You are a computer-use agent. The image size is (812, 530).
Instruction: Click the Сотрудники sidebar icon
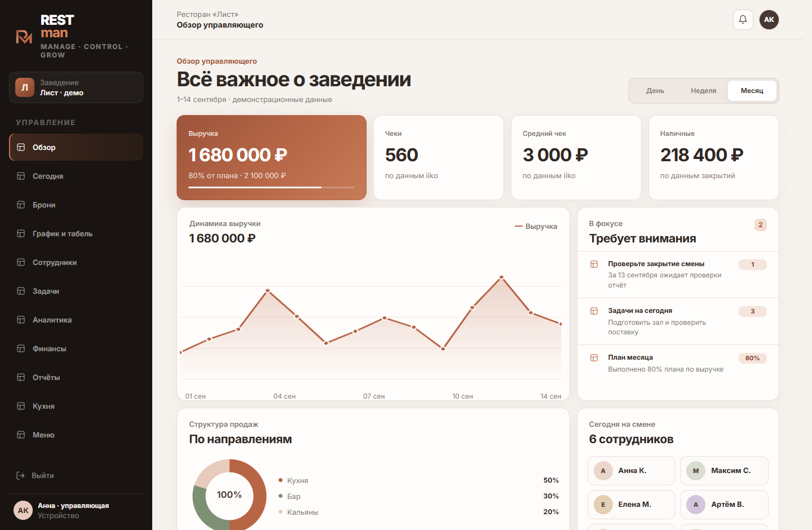(x=21, y=262)
